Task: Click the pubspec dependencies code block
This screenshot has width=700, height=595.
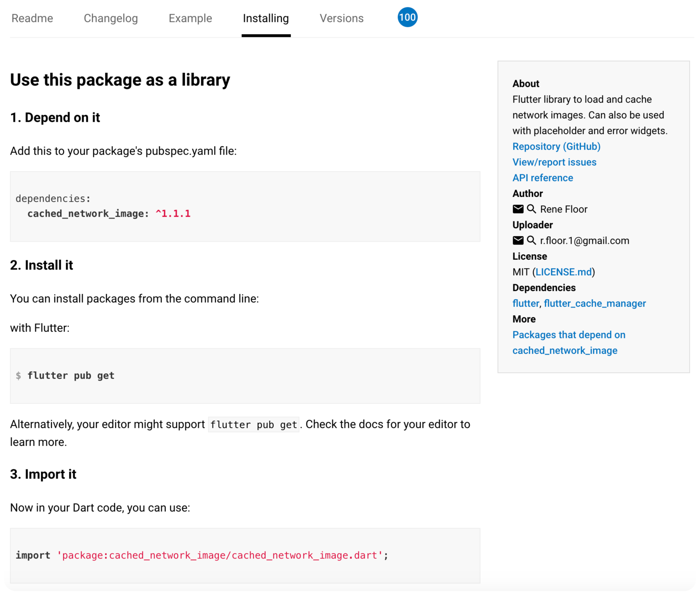Action: click(x=245, y=207)
